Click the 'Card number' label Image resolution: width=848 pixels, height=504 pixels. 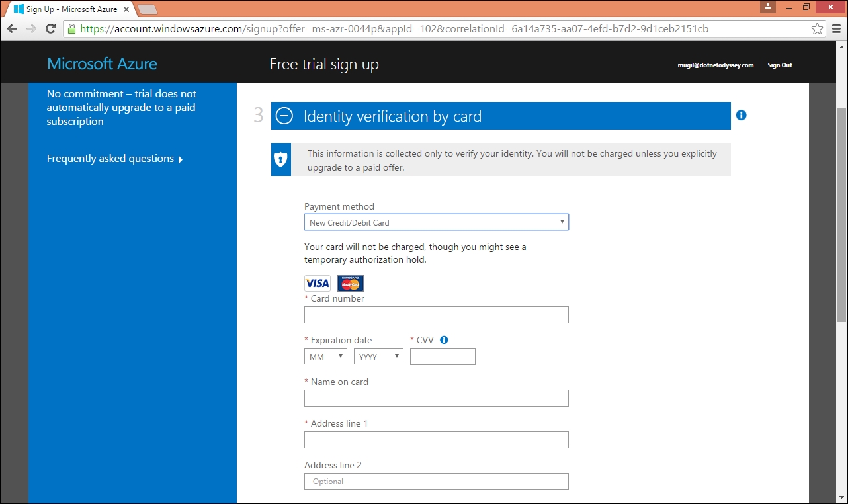(337, 298)
